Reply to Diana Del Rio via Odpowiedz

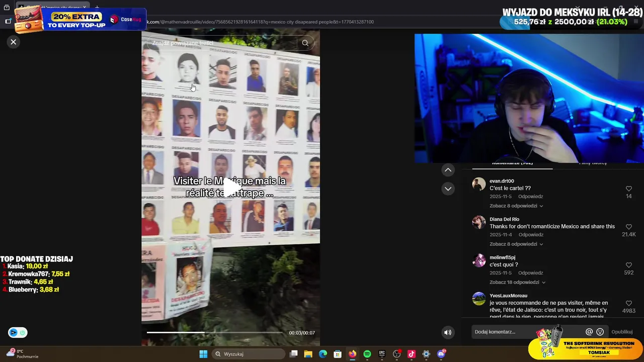(x=531, y=235)
